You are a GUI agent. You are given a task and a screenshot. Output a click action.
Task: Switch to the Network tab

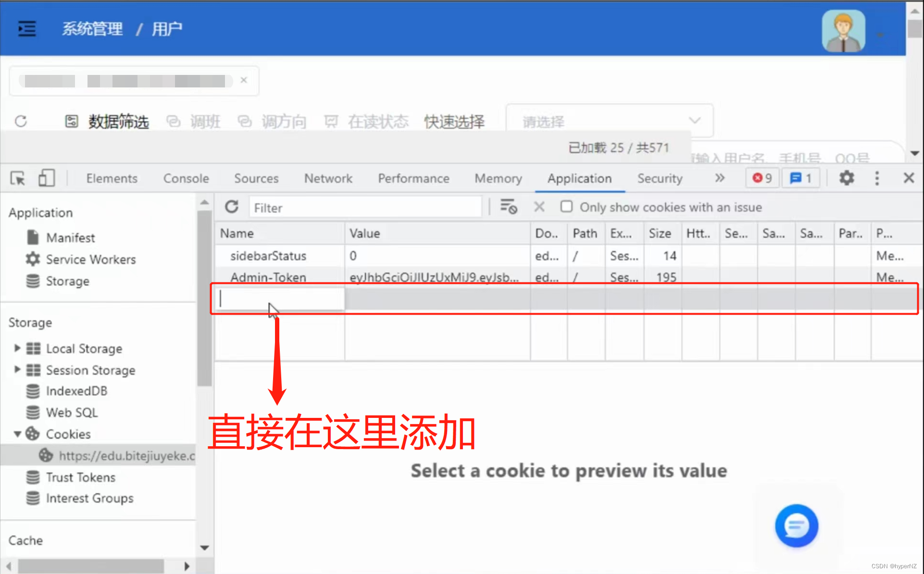pyautogui.click(x=328, y=178)
